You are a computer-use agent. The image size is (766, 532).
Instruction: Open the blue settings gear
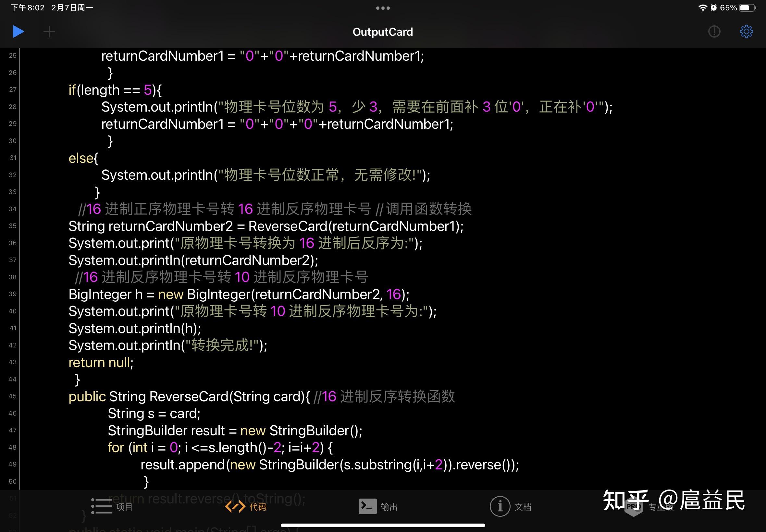746,32
